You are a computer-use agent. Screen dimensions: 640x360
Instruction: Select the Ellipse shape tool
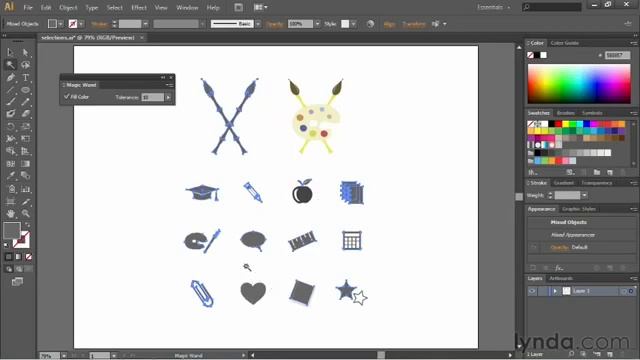[25, 89]
